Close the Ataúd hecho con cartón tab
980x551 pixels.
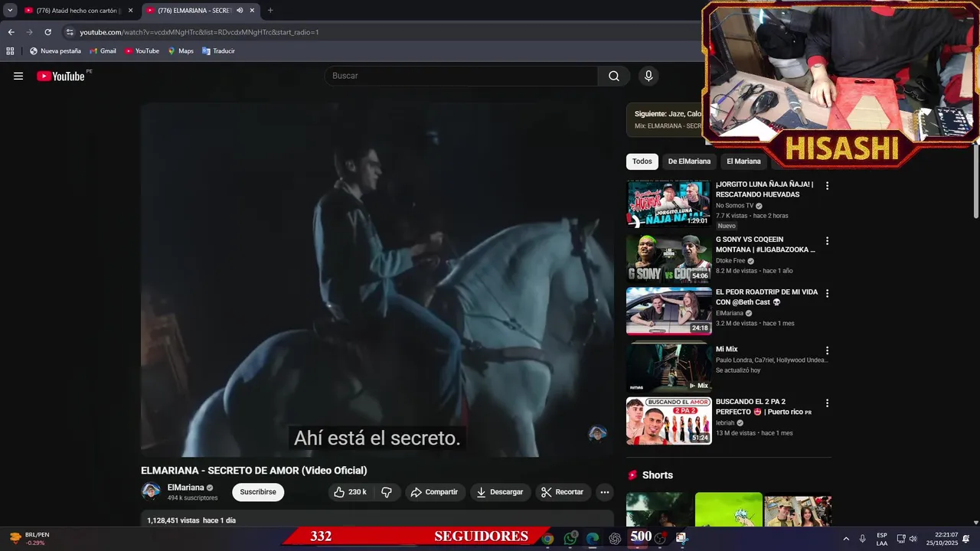[130, 11]
